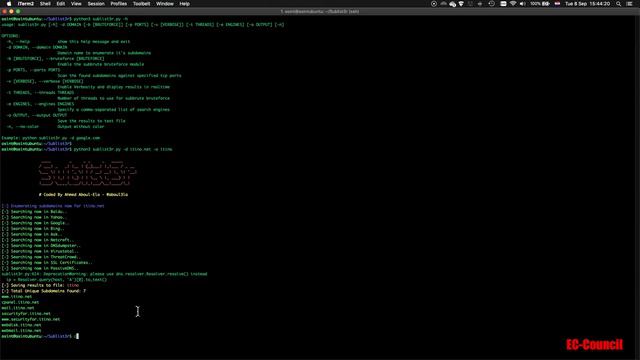Screen dimensions: 640x360
Task: Click the terminal prompt cursor on last line
Action: point(78,336)
